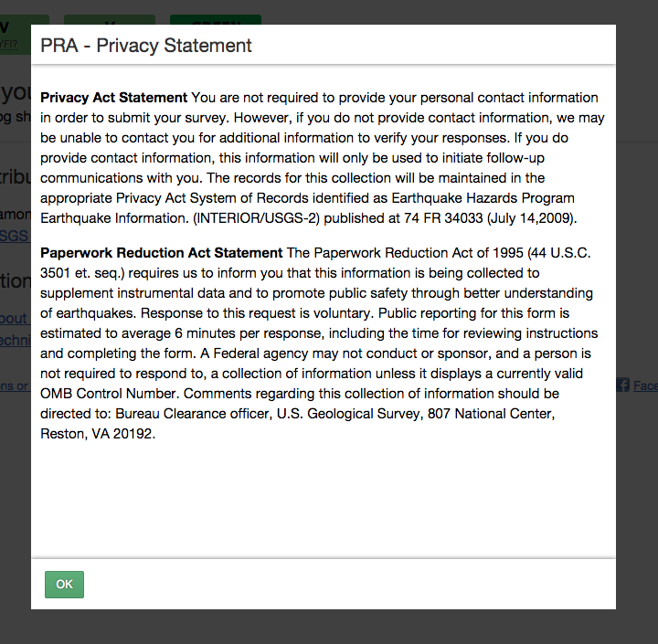Click the Reston, VA 20192 address line
Viewport: 658px width, 644px height.
(x=98, y=434)
